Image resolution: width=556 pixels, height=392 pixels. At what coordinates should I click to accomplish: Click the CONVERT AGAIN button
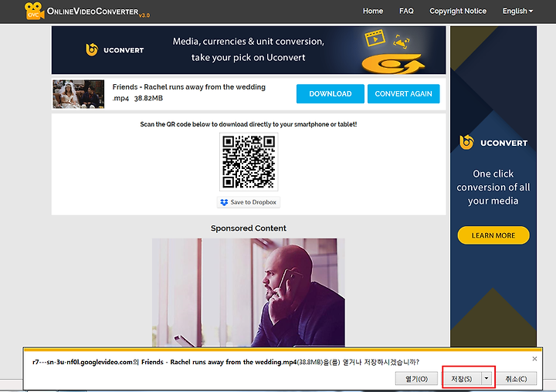click(404, 94)
